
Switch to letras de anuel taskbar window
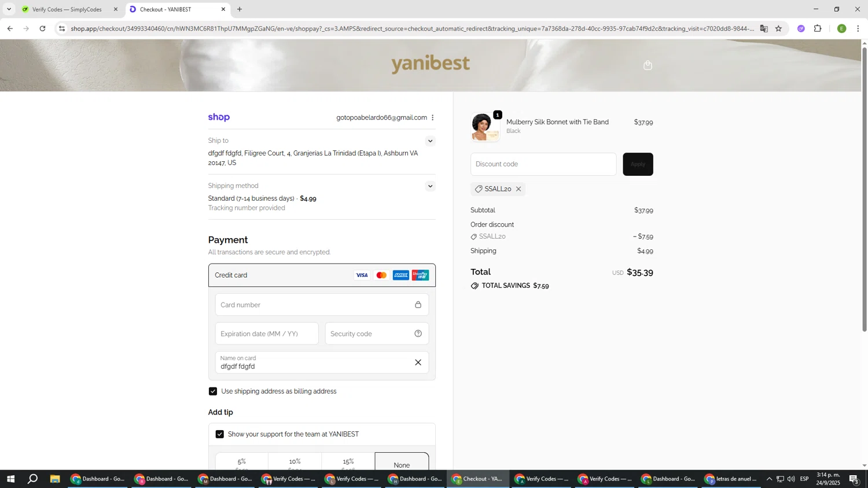[x=731, y=479]
